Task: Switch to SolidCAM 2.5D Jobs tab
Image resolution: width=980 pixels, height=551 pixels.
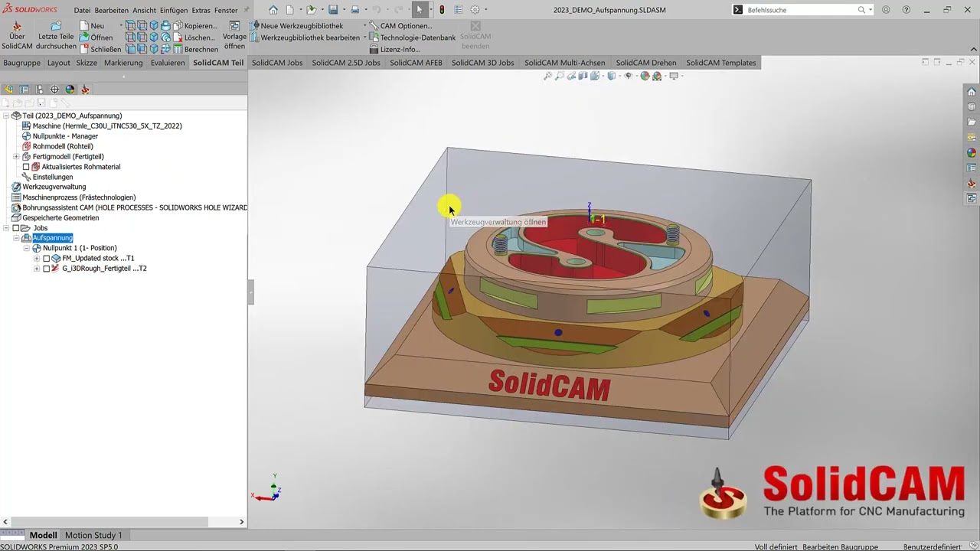Action: (x=346, y=63)
